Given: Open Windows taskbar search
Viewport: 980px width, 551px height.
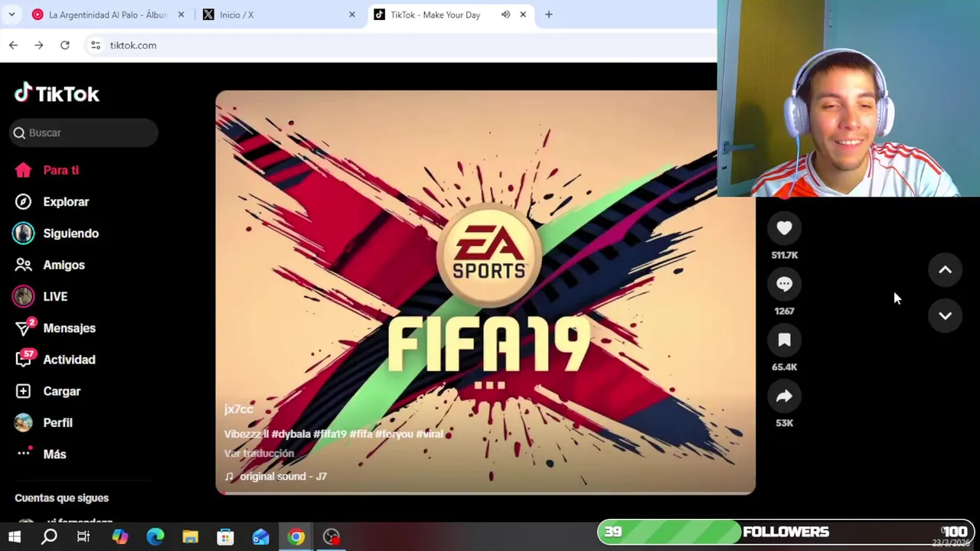Looking at the screenshot, I should [49, 536].
